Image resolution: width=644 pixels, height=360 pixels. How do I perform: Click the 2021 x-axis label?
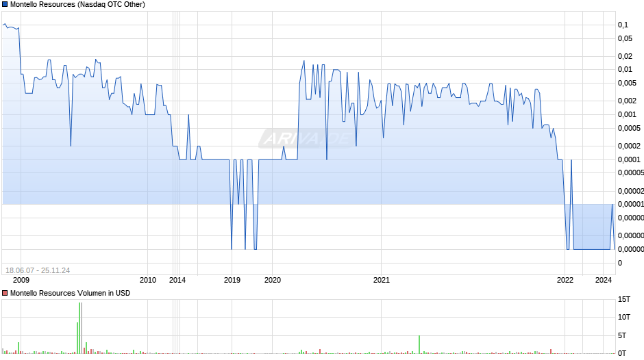(381, 280)
